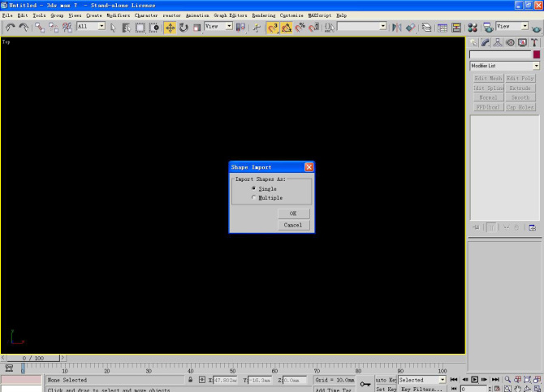Screen dimensions: 544x392
Task: Open the Layer Manager icon
Action: [x=426, y=28]
